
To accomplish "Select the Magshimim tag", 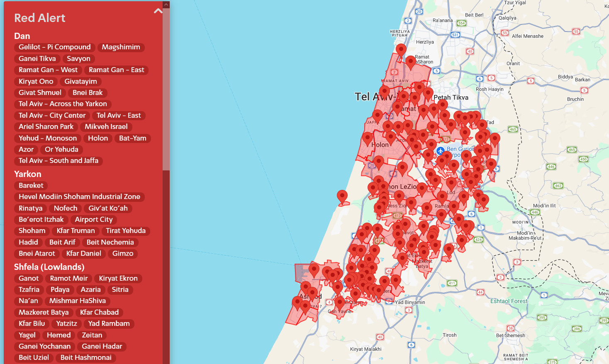I will tap(121, 47).
